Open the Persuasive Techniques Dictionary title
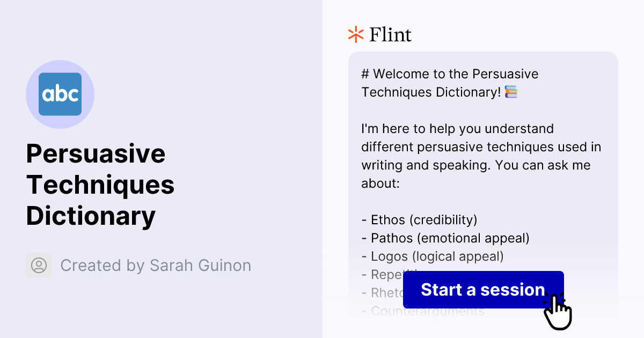Viewport: 644px width, 338px height. [100, 185]
